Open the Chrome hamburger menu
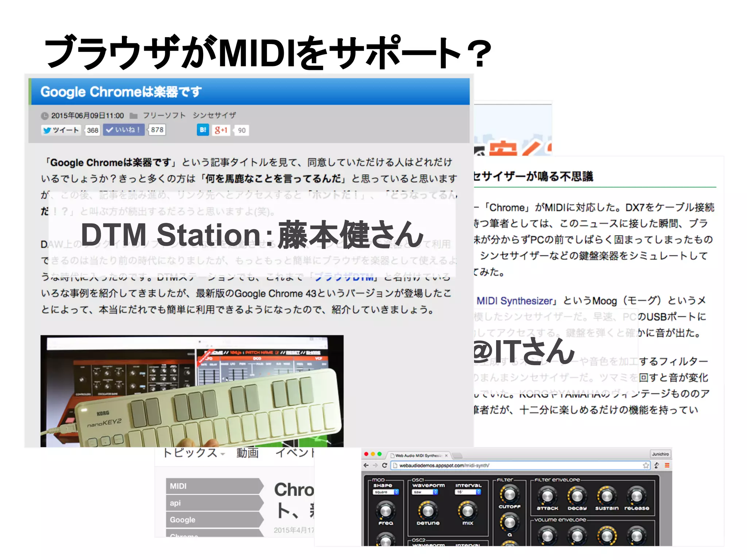Viewport: 747px width, 560px height. 667,466
